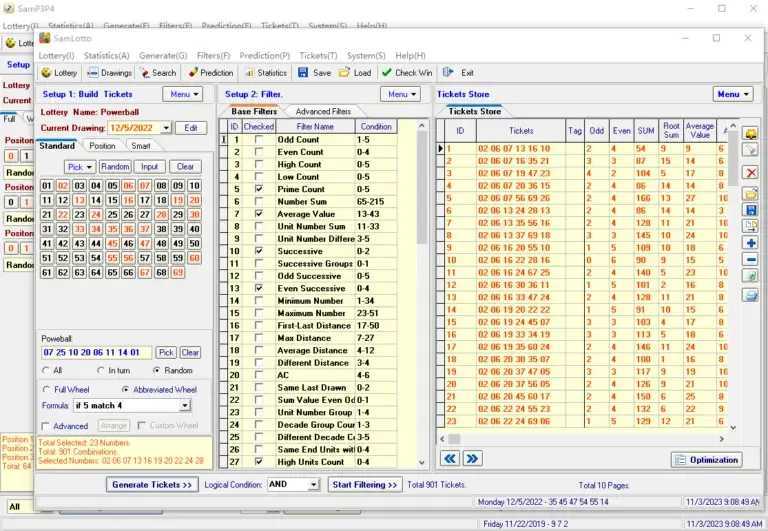Click the blue minus remove-ticket icon
This screenshot has width=768, height=531.
coord(750,260)
